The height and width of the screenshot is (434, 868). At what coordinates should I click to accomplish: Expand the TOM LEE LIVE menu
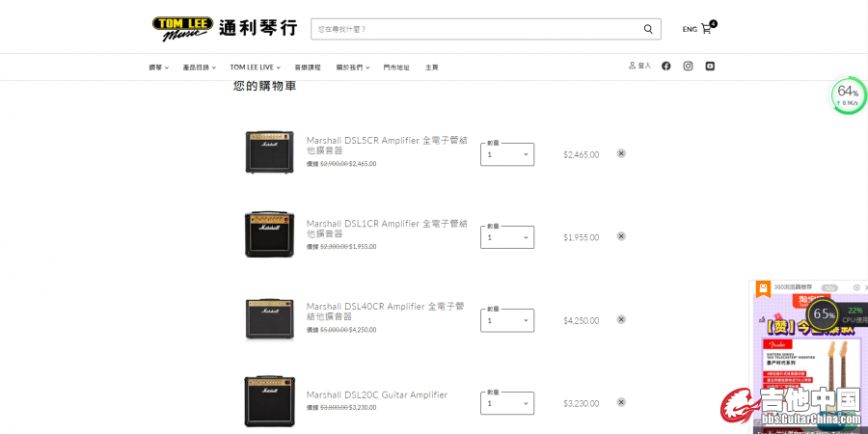pos(256,68)
